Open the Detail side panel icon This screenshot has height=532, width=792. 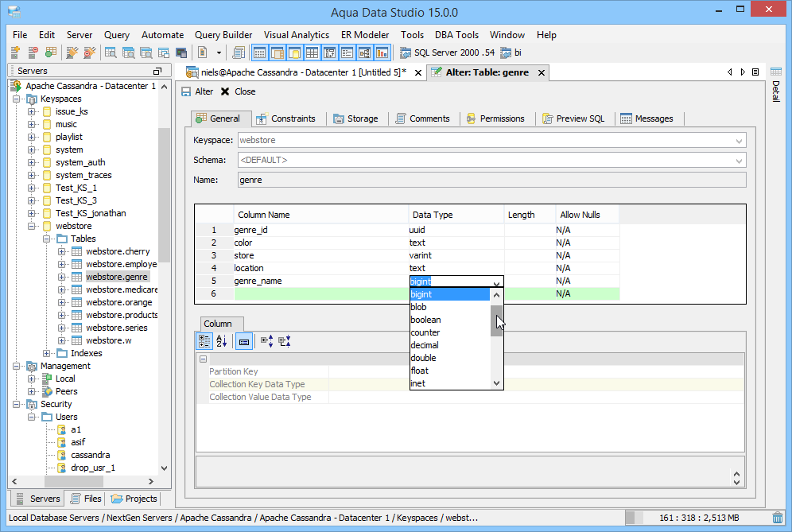(776, 72)
